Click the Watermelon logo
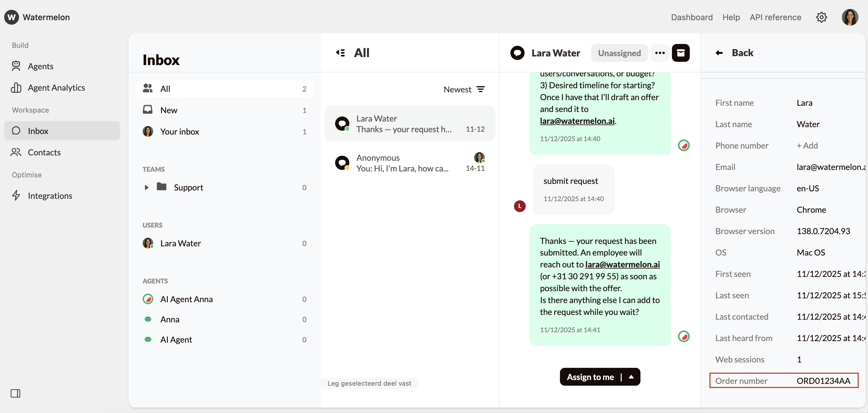Viewport: 868px width, 413px height. 37,17
